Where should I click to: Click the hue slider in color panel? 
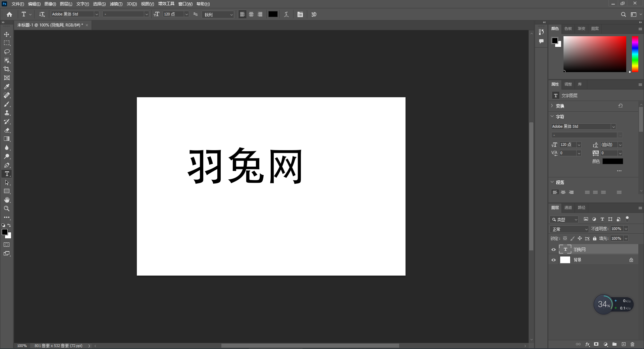(635, 54)
